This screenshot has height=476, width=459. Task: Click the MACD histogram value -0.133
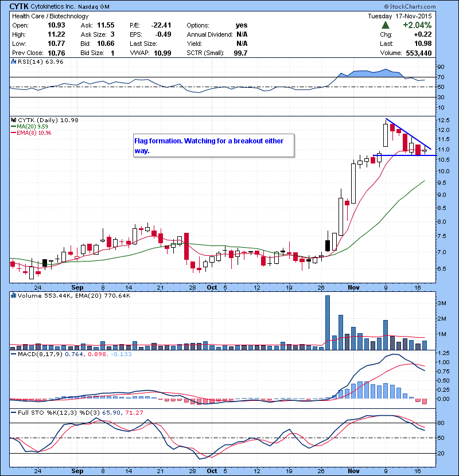tap(121, 354)
